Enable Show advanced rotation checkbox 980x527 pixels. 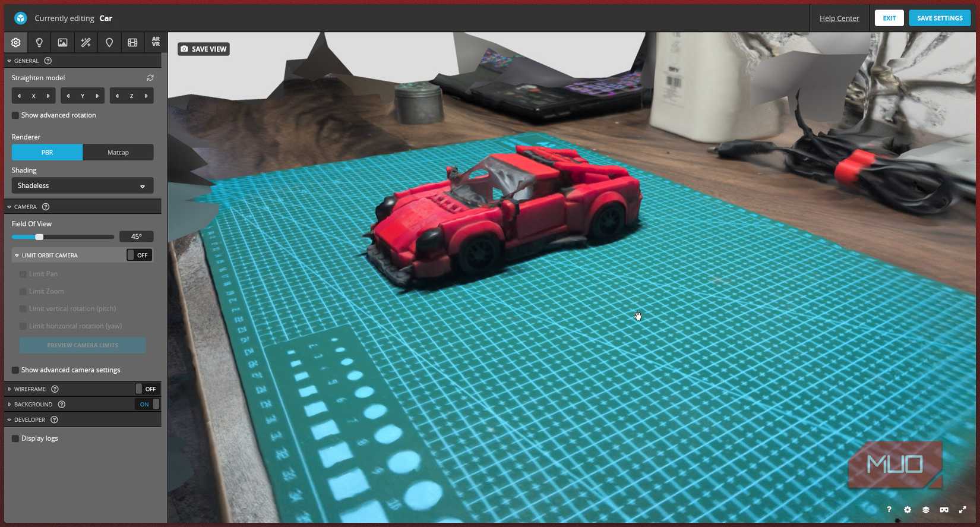tap(15, 115)
